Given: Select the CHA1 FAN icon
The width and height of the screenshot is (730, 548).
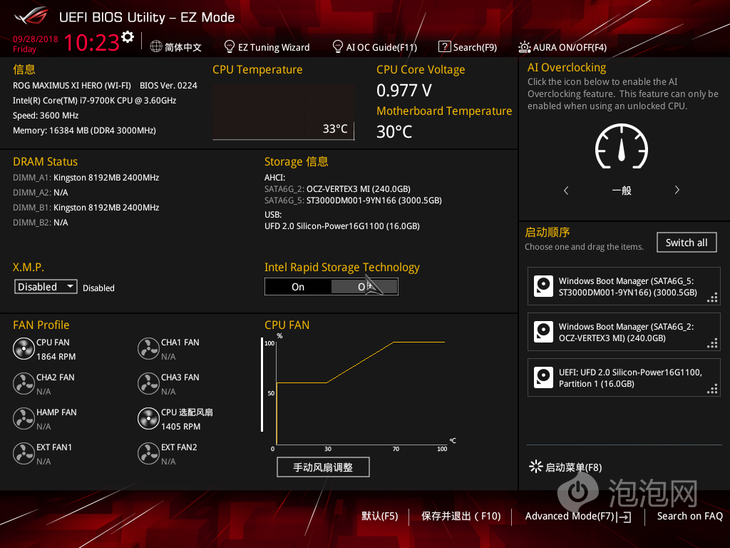Looking at the screenshot, I should tap(149, 349).
